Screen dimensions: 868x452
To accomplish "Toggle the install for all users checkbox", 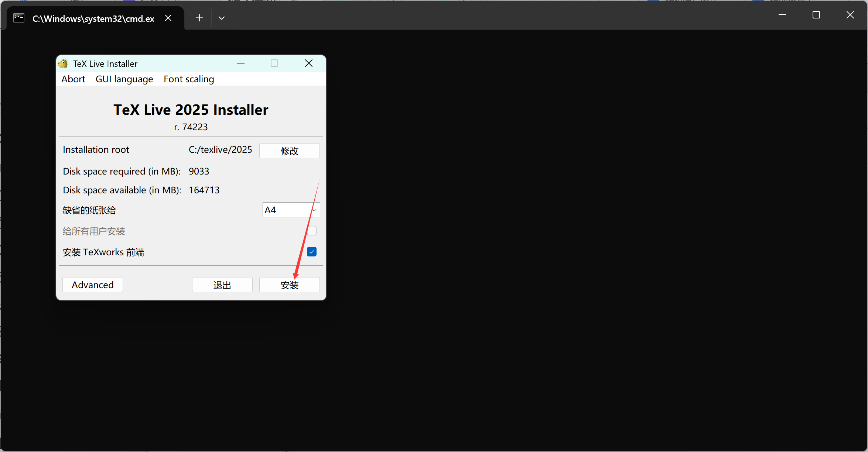I will [x=312, y=231].
